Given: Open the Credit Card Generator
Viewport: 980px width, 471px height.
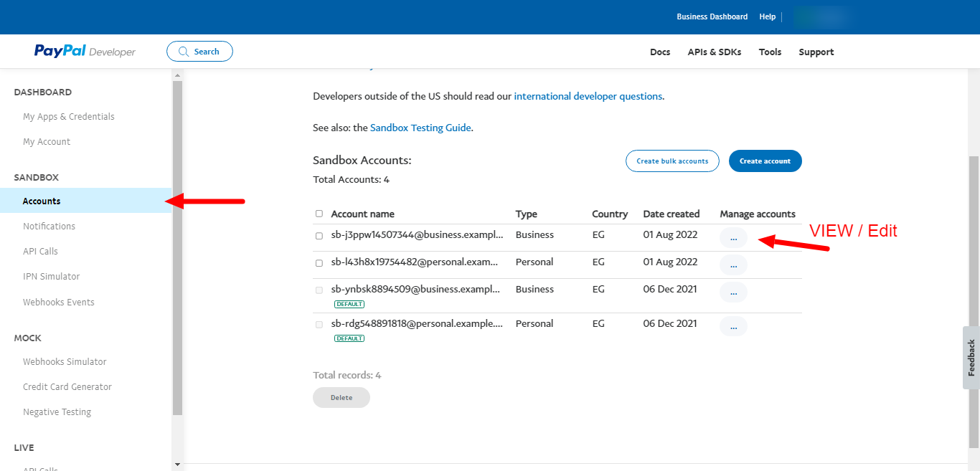Looking at the screenshot, I should tap(67, 387).
